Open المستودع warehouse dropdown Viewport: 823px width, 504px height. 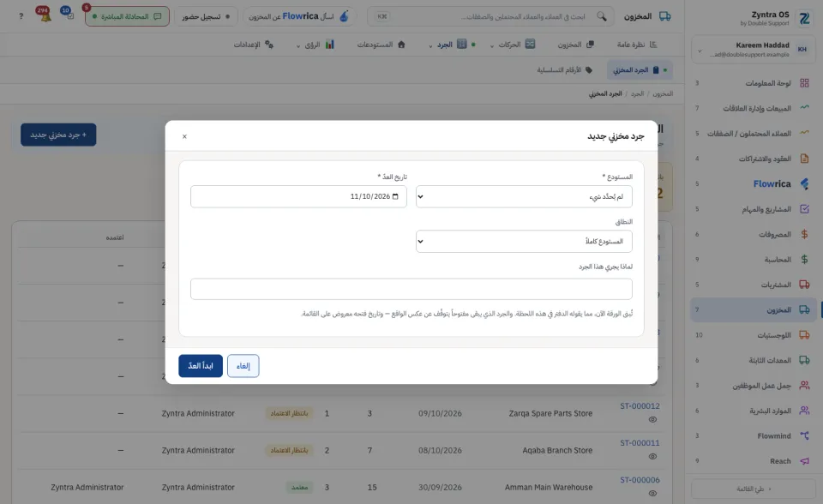click(x=524, y=196)
